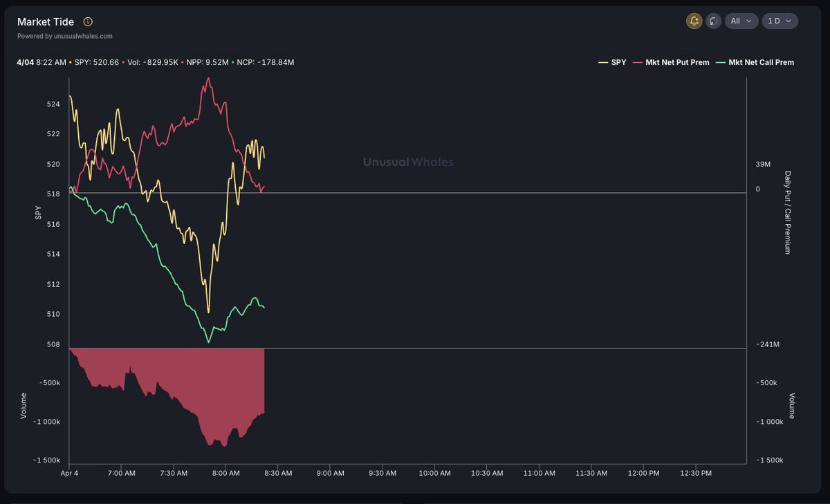Click the refresh icon beside the bell
Screen dimensions: 830x504
tap(712, 21)
